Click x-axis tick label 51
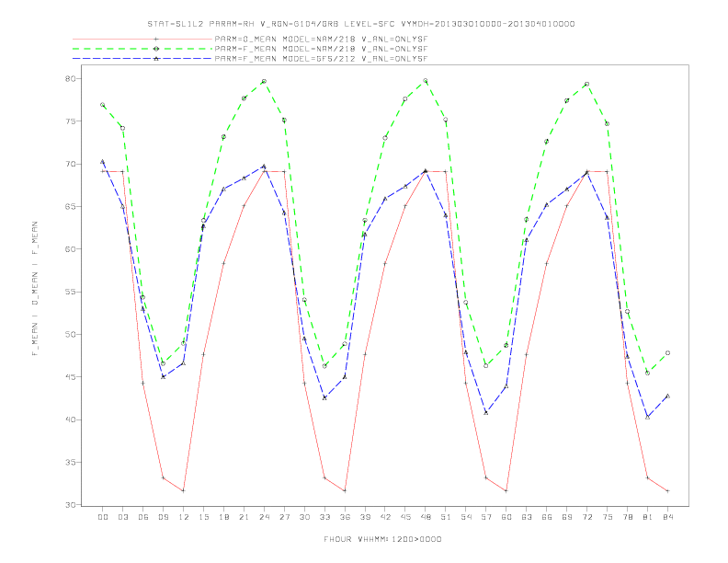The image size is (728, 563). point(446,517)
